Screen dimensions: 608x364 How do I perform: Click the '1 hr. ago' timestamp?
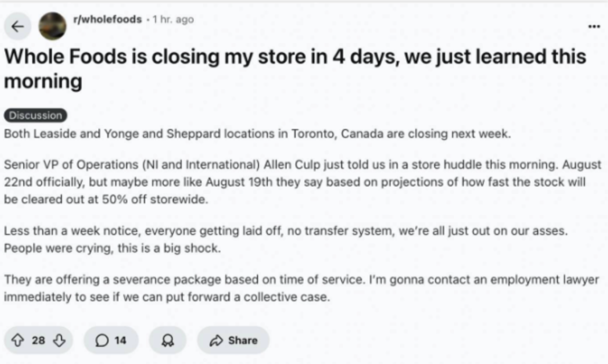tap(173, 19)
